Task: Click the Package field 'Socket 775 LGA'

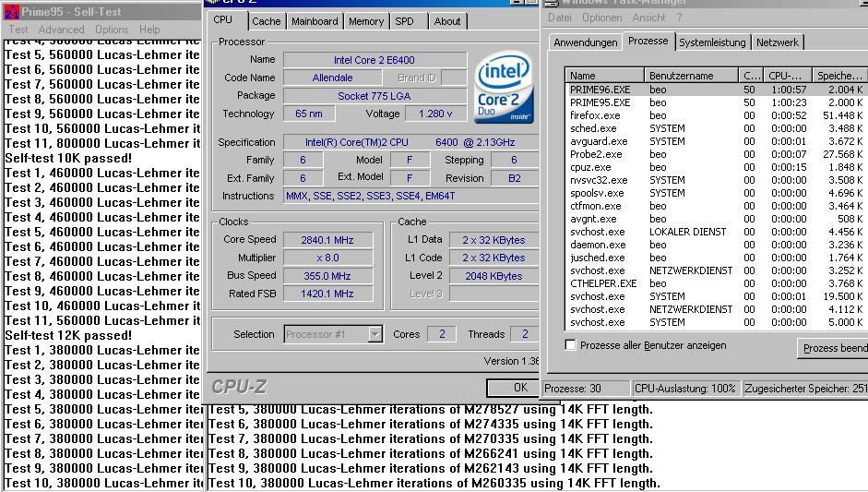Action: point(375,96)
